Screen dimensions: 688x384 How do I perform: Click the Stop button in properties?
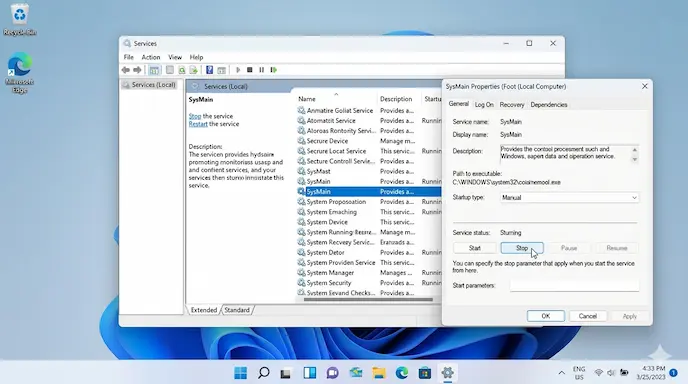(522, 248)
